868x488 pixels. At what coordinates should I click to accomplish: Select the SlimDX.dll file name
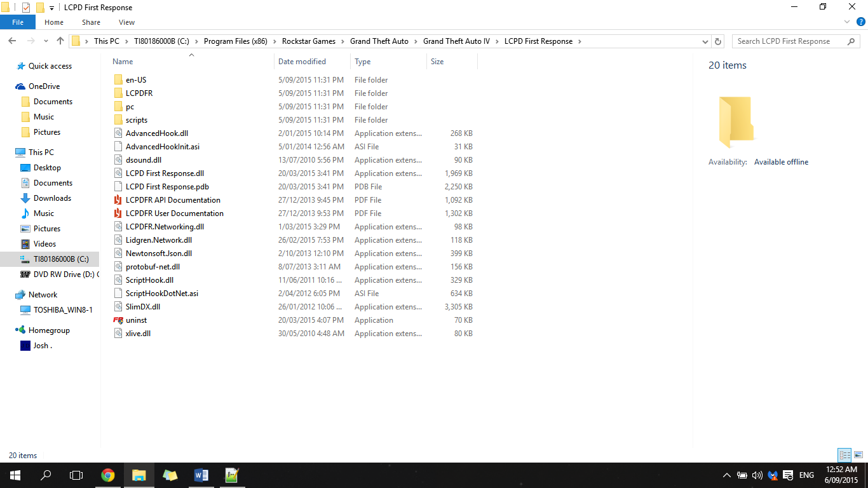(x=143, y=307)
